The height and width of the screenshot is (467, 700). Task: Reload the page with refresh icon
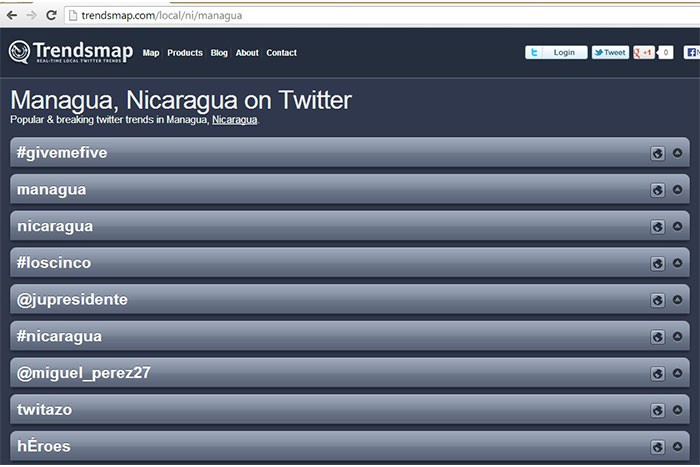point(51,15)
